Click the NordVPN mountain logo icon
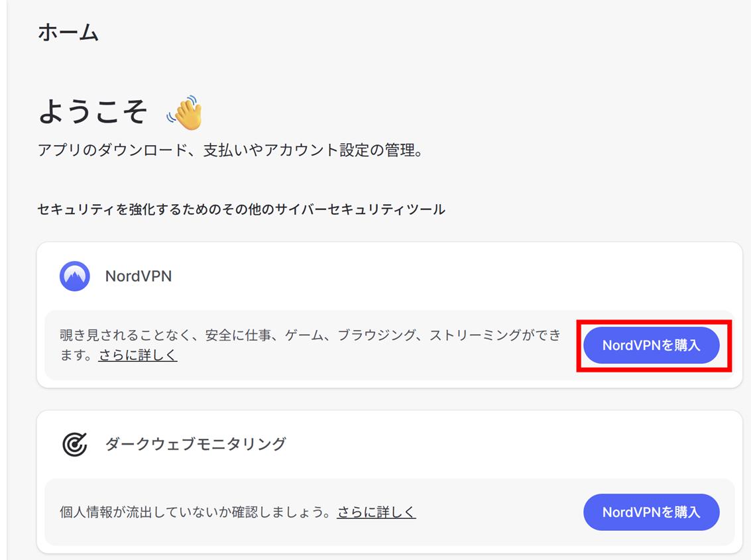Screen dimensions: 751x560 (75, 276)
